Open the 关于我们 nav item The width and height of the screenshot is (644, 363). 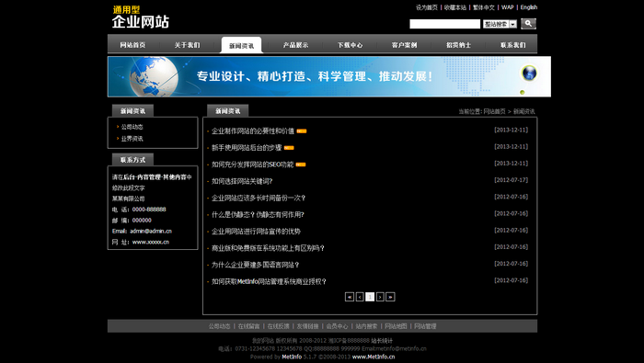187,45
